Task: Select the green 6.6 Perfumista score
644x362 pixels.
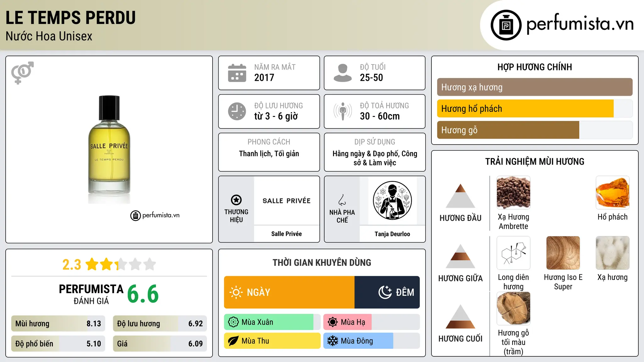Action: click(143, 294)
